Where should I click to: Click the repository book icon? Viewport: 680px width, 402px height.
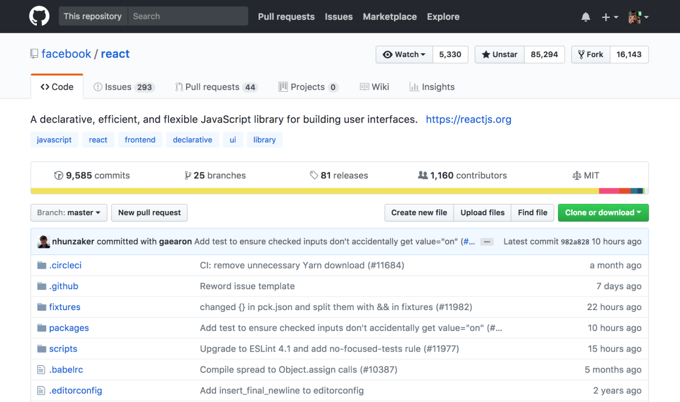point(34,54)
